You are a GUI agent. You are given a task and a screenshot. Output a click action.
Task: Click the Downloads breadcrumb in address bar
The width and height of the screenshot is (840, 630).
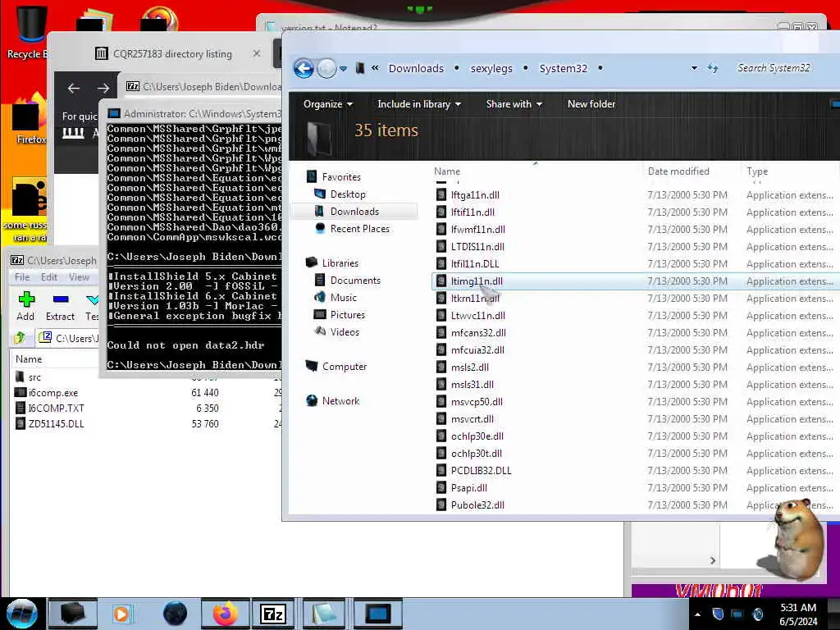click(416, 69)
